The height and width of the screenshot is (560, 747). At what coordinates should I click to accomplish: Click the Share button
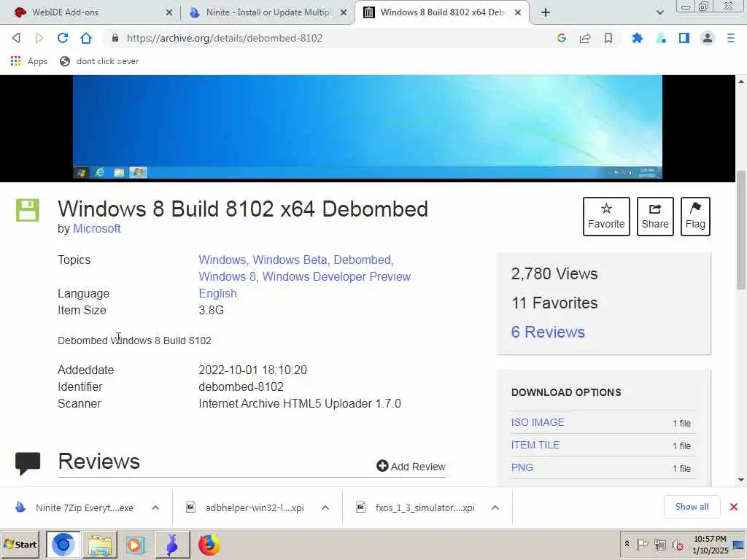click(655, 216)
